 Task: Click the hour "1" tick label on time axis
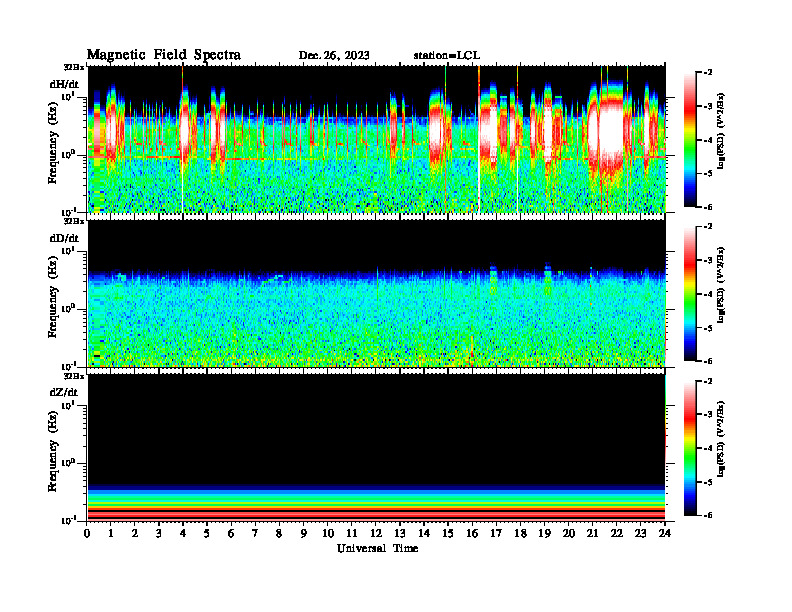coord(111,534)
